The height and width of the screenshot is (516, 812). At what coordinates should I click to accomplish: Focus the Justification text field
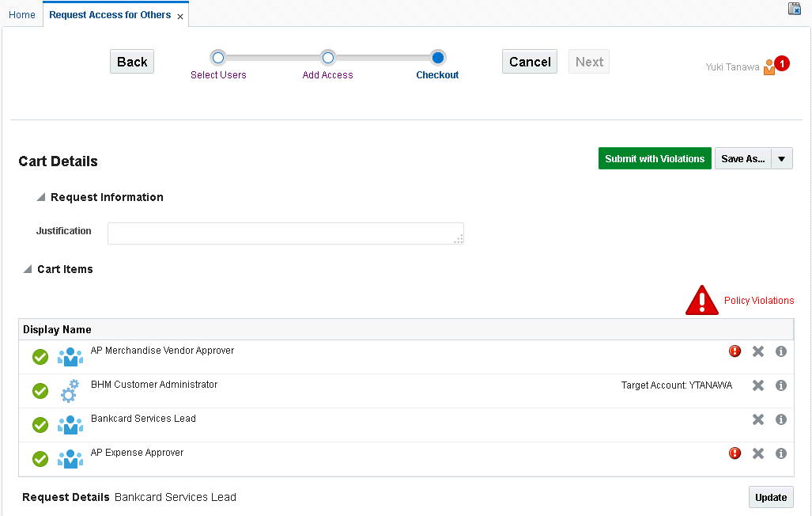pos(285,233)
